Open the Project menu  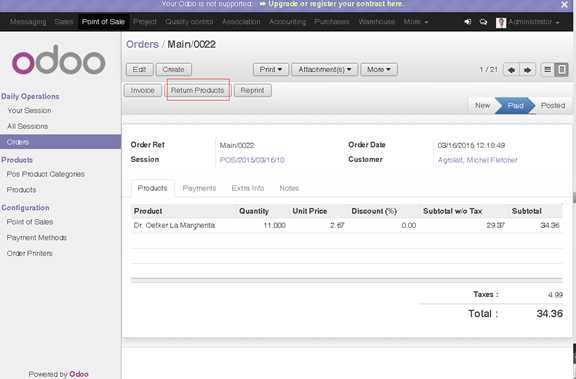tap(145, 22)
